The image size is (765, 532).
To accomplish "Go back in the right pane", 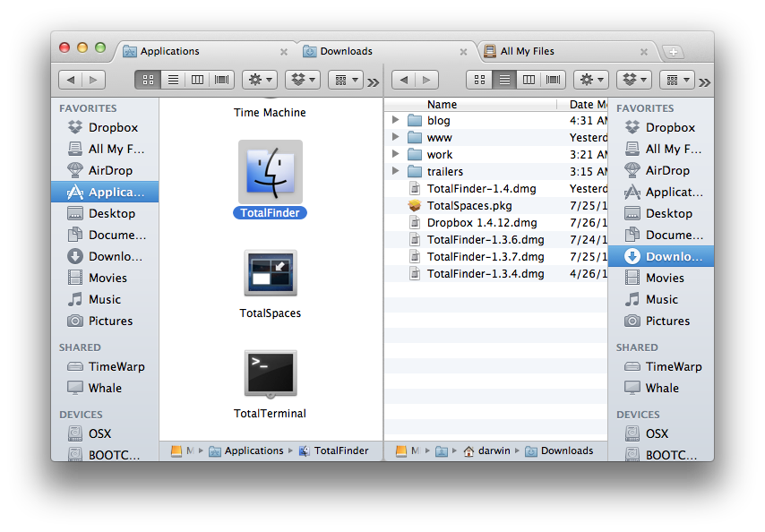I will (x=403, y=80).
